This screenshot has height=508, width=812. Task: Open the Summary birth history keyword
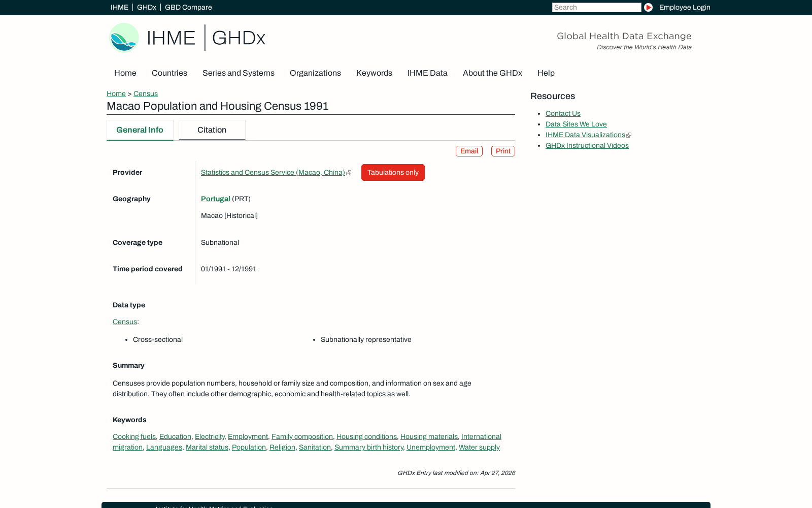coord(369,448)
